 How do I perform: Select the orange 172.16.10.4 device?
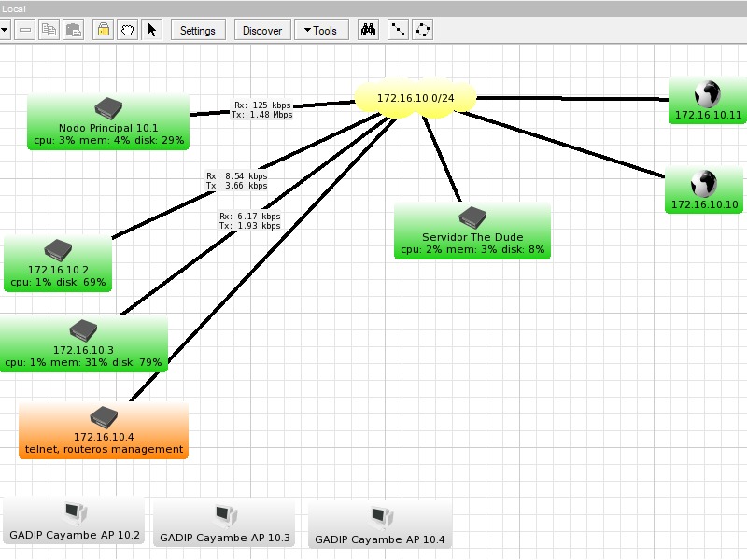click(x=104, y=430)
